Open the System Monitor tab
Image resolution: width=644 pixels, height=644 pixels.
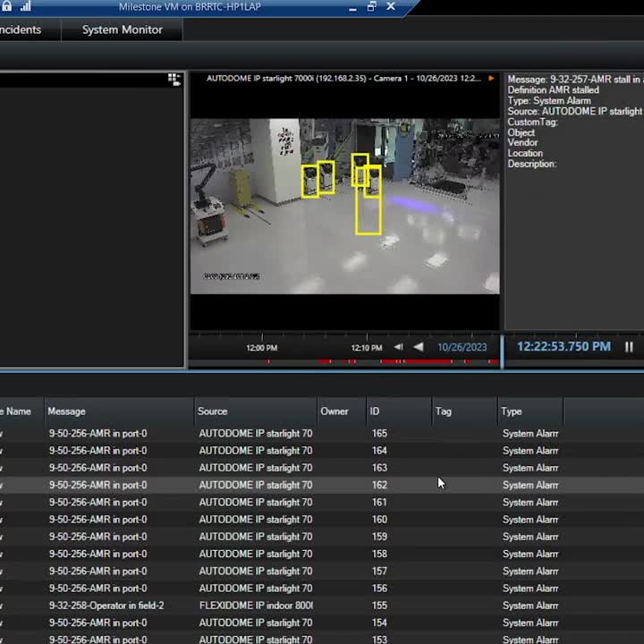click(122, 30)
